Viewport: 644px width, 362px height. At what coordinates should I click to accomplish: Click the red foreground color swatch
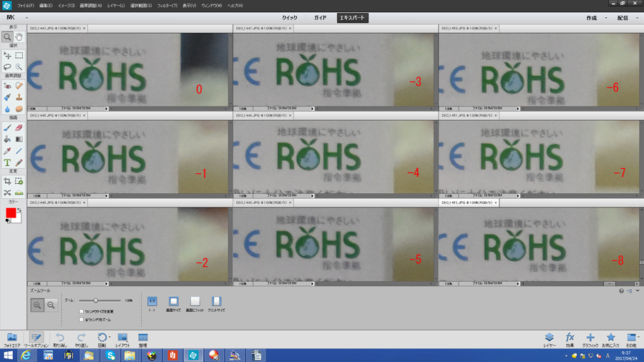(x=11, y=213)
